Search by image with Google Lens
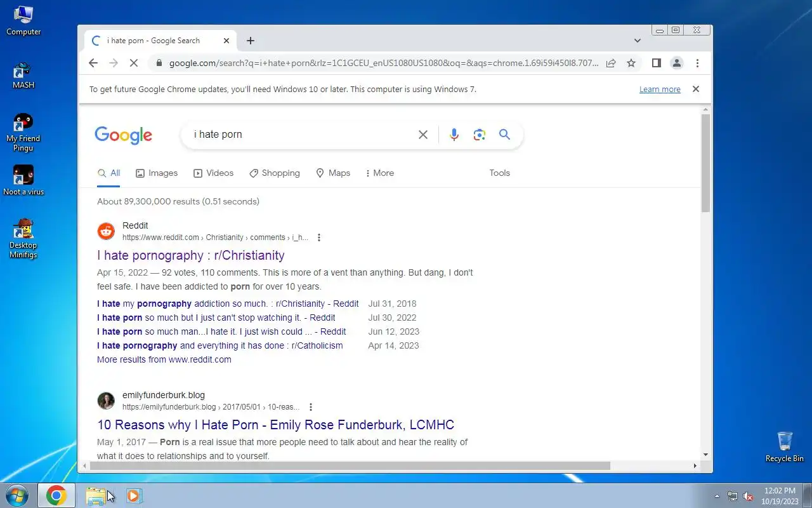This screenshot has height=508, width=812. point(479,135)
